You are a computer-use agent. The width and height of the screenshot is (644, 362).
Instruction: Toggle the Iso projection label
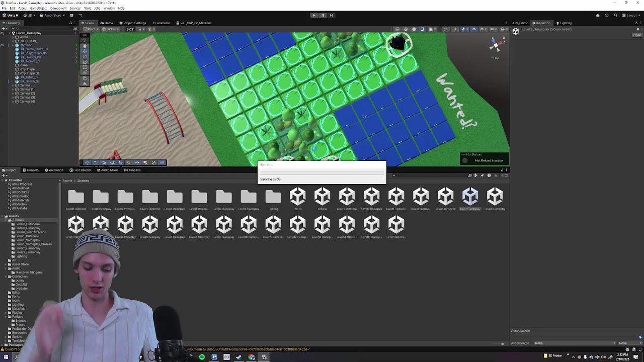click(x=497, y=58)
